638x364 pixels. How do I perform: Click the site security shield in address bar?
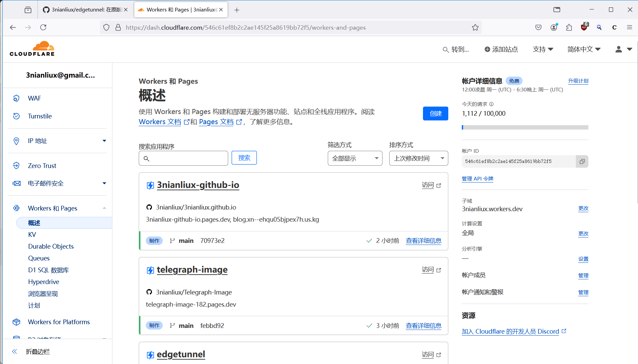pyautogui.click(x=106, y=27)
